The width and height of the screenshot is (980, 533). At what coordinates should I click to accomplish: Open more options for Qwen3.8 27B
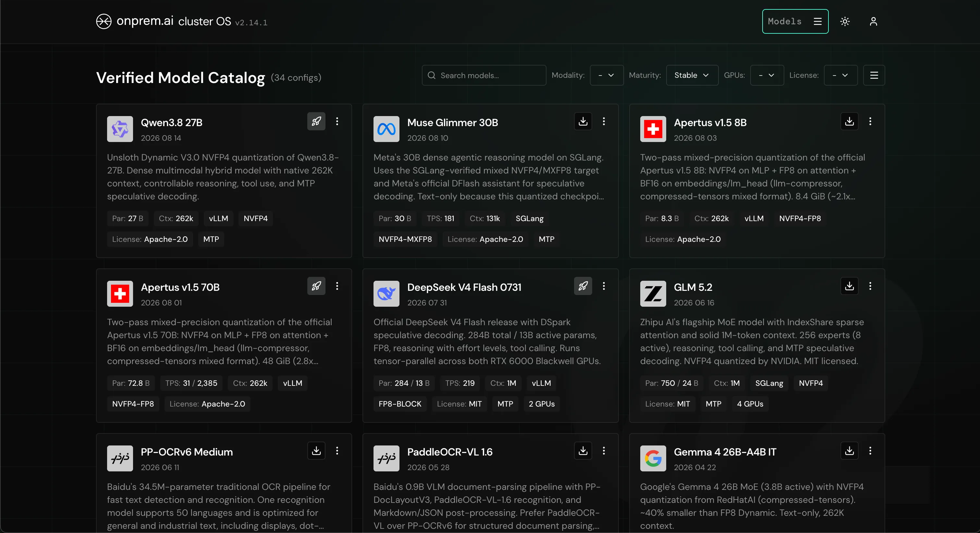click(337, 121)
